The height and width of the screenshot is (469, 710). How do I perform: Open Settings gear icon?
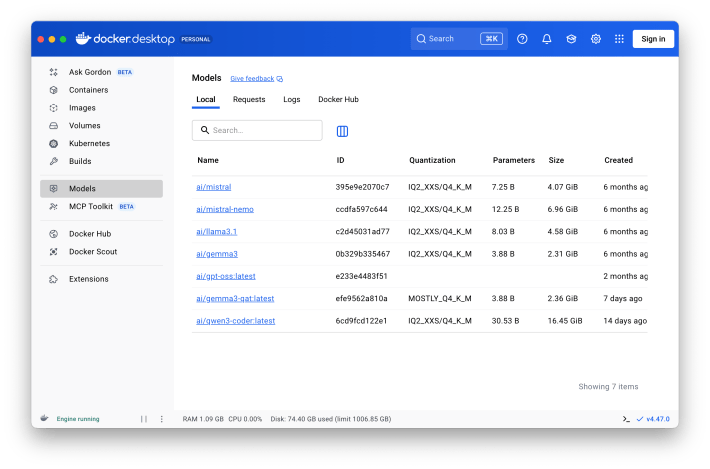tap(595, 39)
